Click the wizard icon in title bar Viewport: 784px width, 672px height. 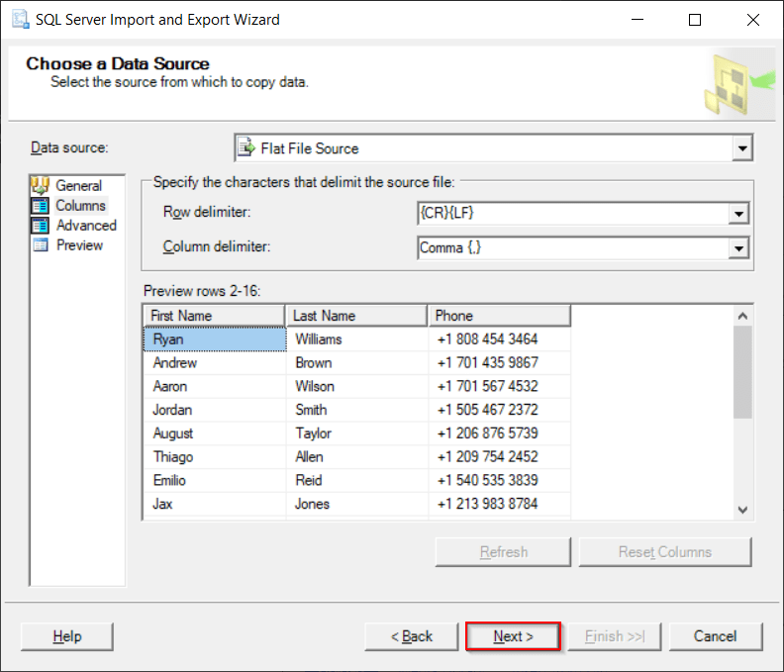[20, 20]
